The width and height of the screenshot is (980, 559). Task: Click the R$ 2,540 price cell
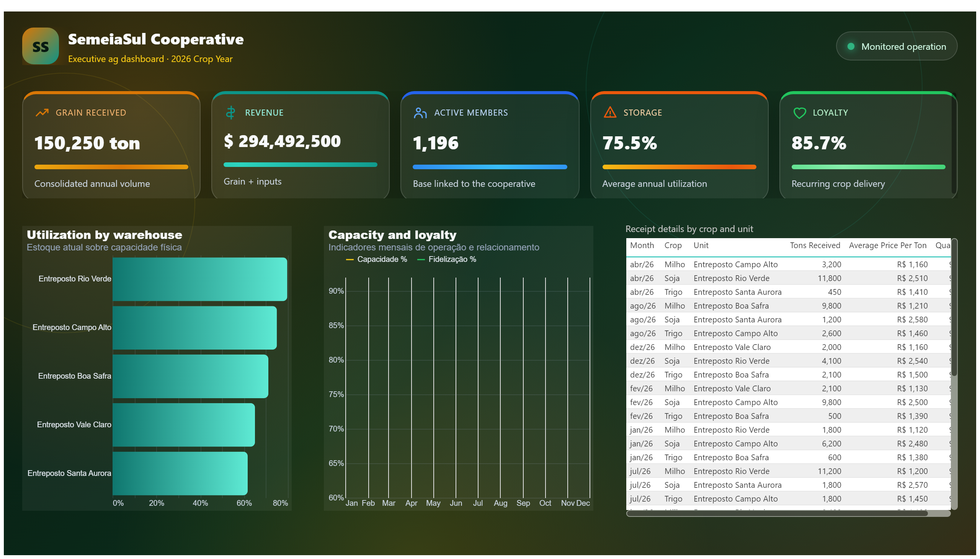pyautogui.click(x=912, y=361)
